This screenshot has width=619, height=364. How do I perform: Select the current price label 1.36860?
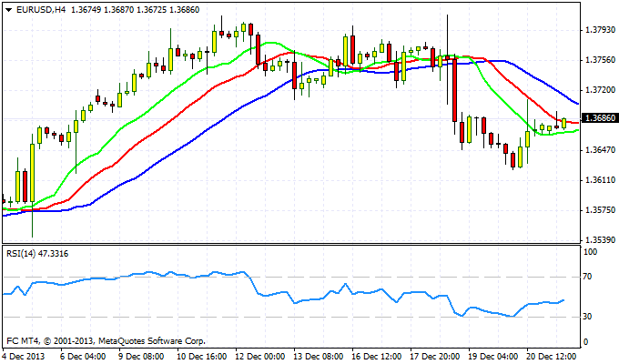[x=601, y=118]
